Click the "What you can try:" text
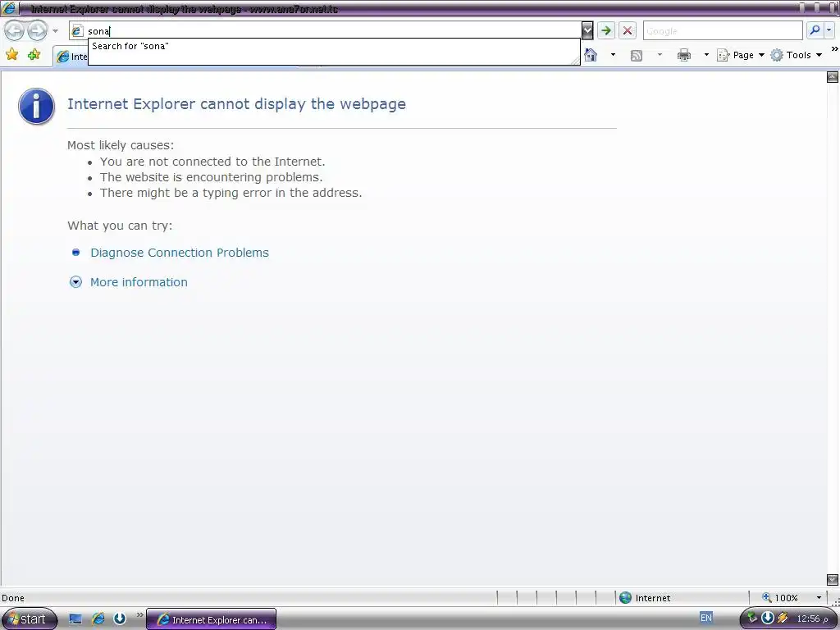840x630 pixels. tap(120, 226)
